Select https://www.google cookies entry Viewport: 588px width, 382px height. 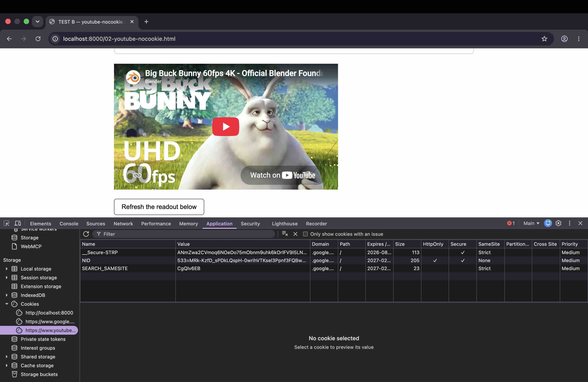tap(50, 321)
